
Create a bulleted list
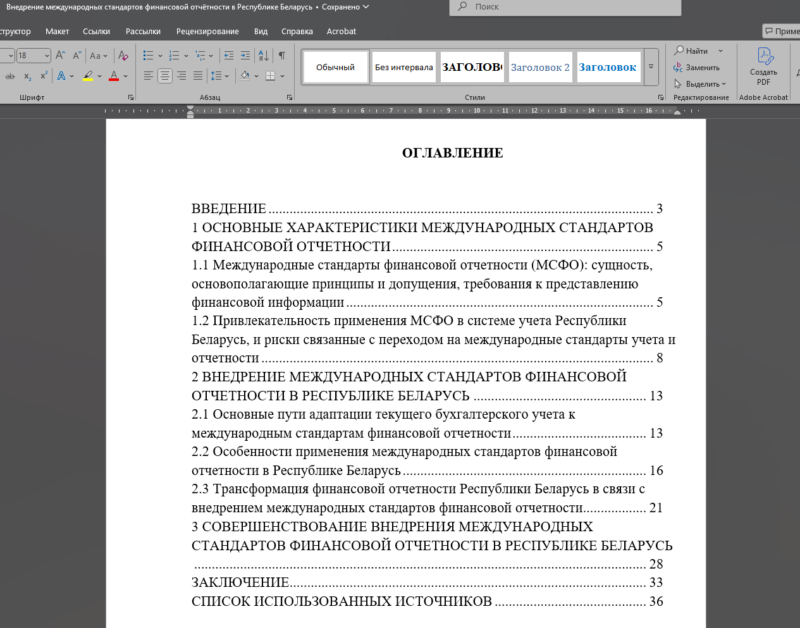click(148, 55)
